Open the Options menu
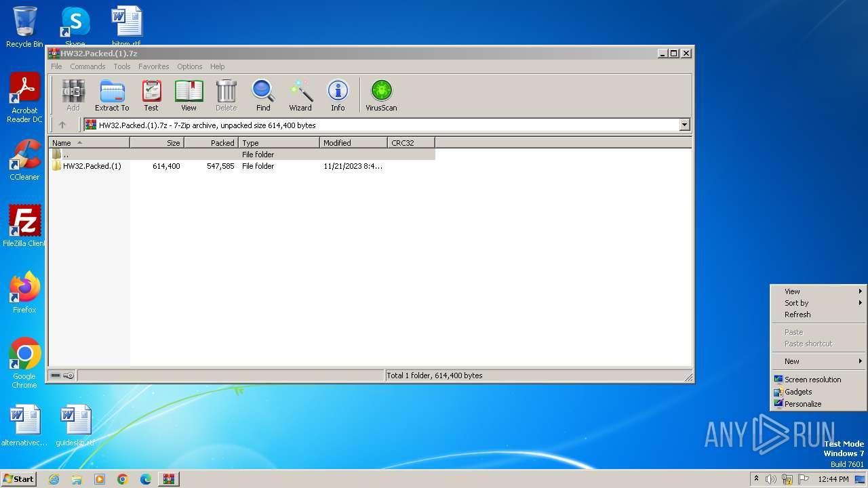Image resolution: width=868 pixels, height=488 pixels. [x=190, y=66]
